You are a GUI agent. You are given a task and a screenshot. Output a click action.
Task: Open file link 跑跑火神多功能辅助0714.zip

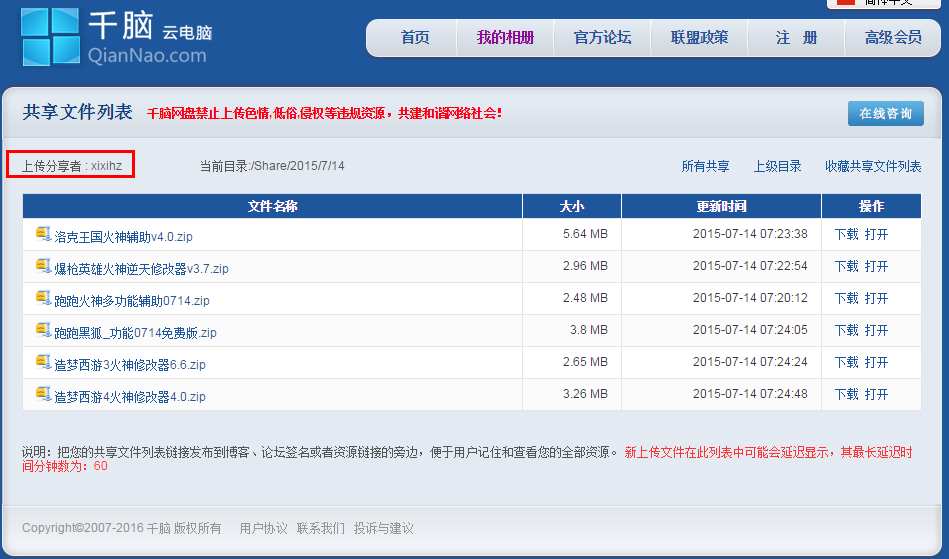click(x=132, y=301)
